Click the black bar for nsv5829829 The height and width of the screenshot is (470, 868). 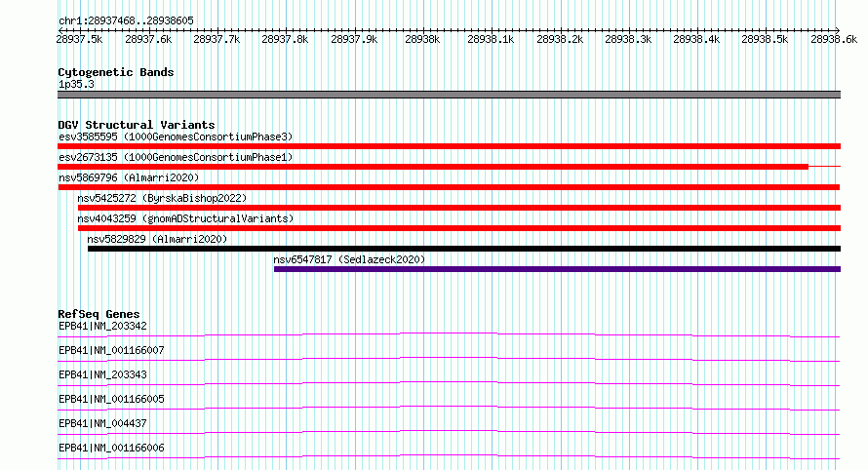point(464,249)
